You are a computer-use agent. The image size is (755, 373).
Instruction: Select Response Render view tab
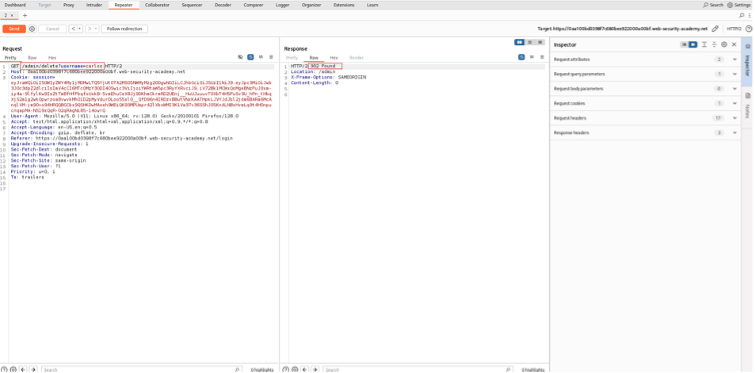[356, 58]
